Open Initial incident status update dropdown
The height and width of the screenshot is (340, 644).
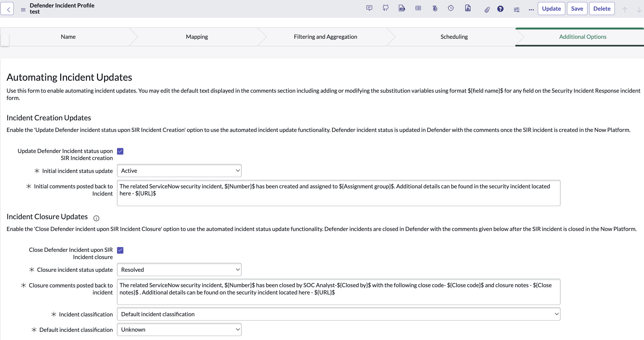[179, 170]
